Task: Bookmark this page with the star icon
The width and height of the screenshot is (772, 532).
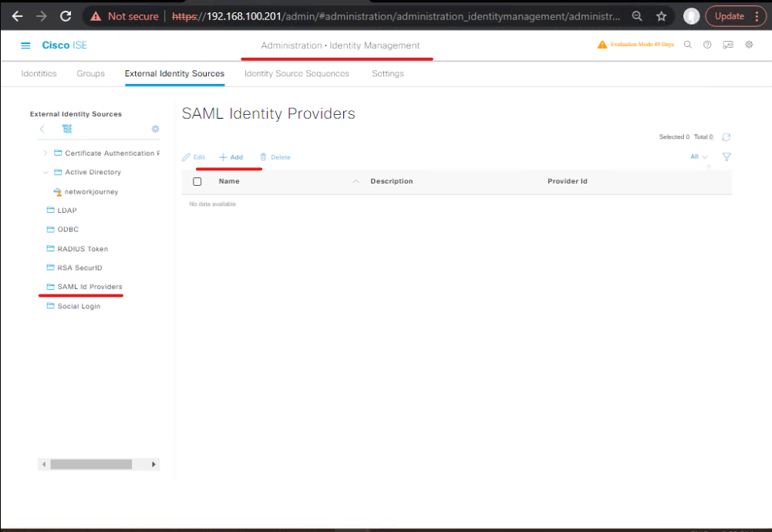Action: (661, 16)
